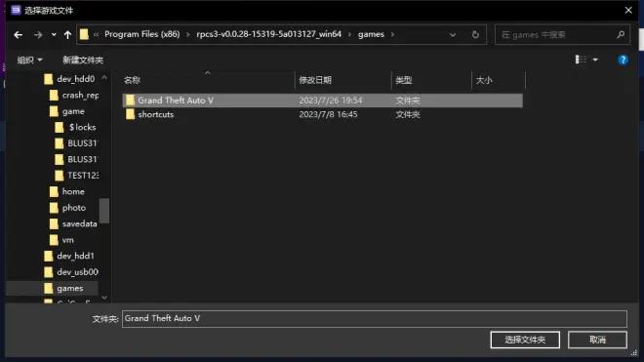Click the rpcs3 folder breadcrumb segment
The image size is (644, 362).
268,34
